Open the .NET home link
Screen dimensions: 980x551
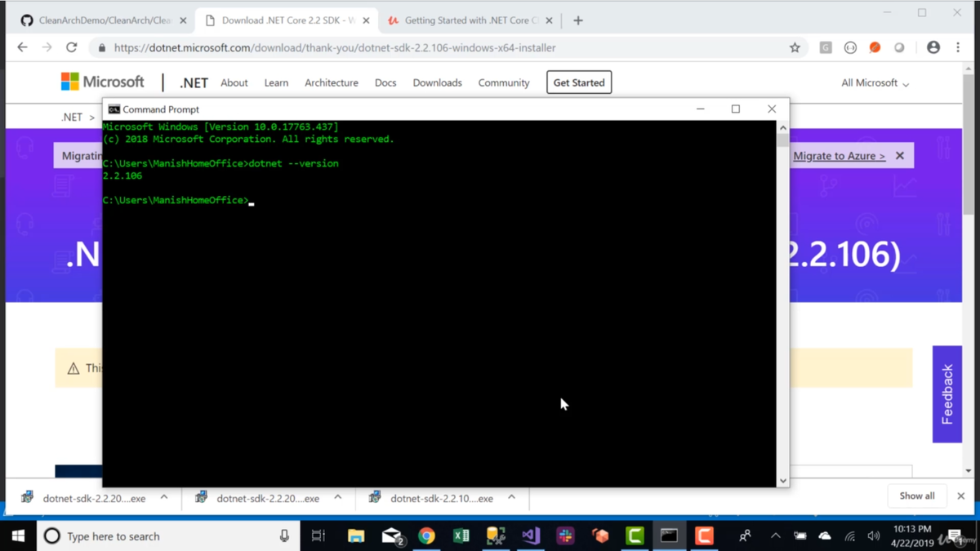click(194, 82)
